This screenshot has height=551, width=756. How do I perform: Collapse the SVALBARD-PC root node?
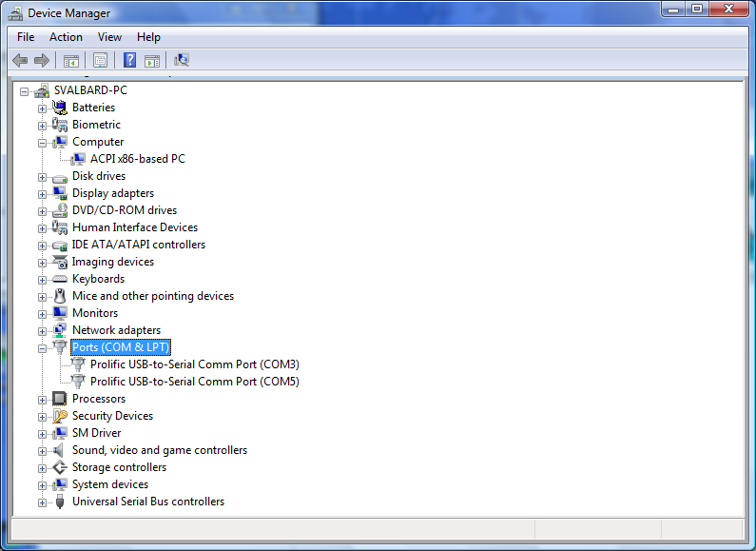click(24, 91)
